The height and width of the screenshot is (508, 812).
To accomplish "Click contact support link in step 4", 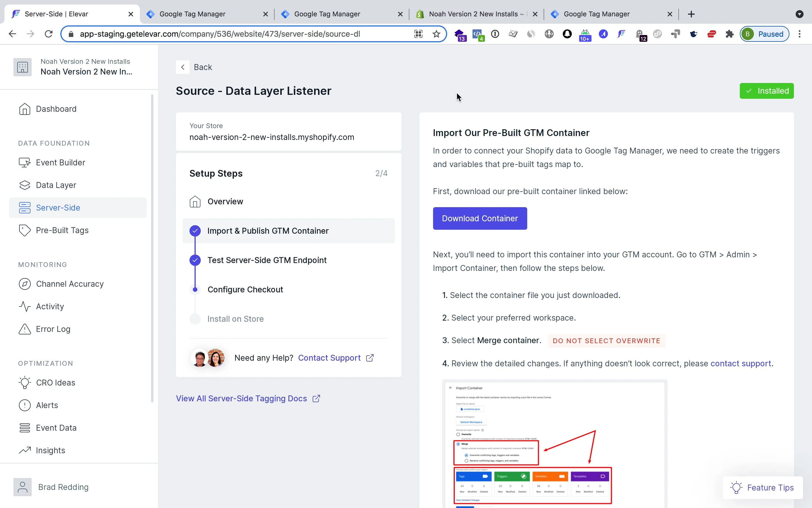I will 741,364.
